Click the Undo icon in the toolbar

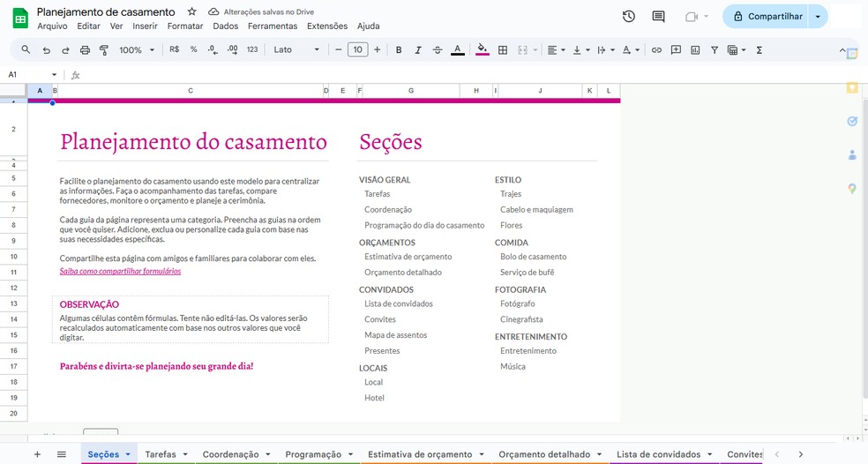click(x=46, y=50)
